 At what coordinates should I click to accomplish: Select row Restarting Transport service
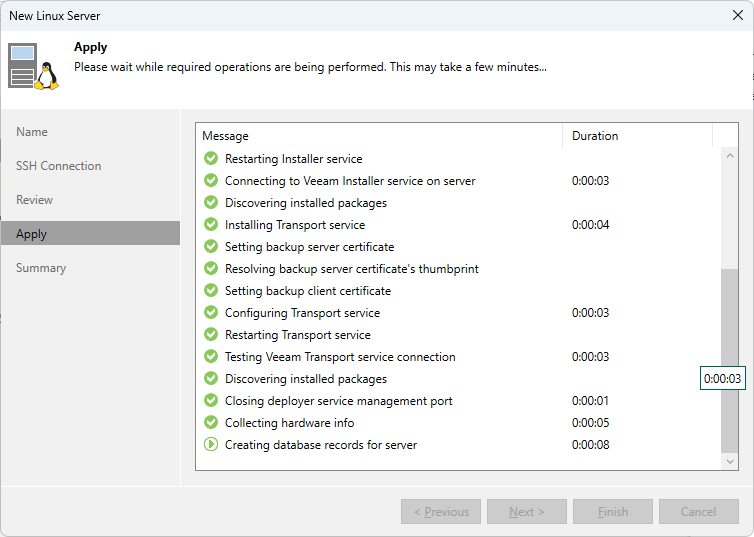coord(459,335)
